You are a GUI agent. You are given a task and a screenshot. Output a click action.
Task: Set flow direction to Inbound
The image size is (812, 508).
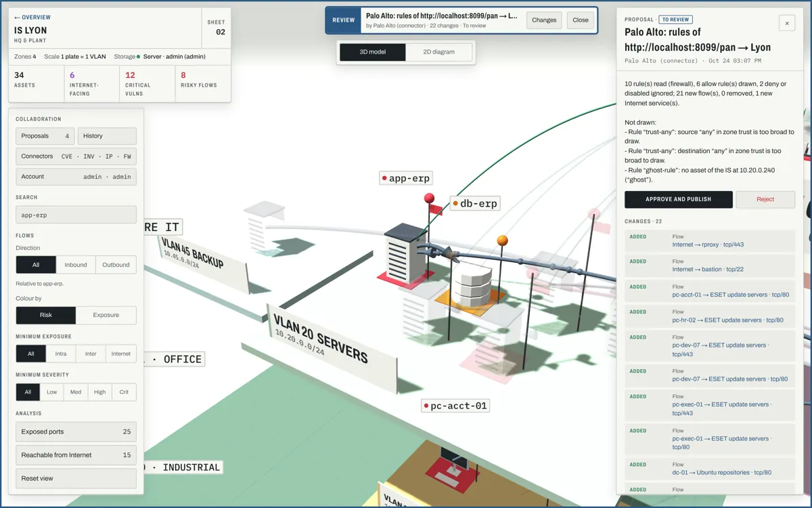[x=76, y=265]
